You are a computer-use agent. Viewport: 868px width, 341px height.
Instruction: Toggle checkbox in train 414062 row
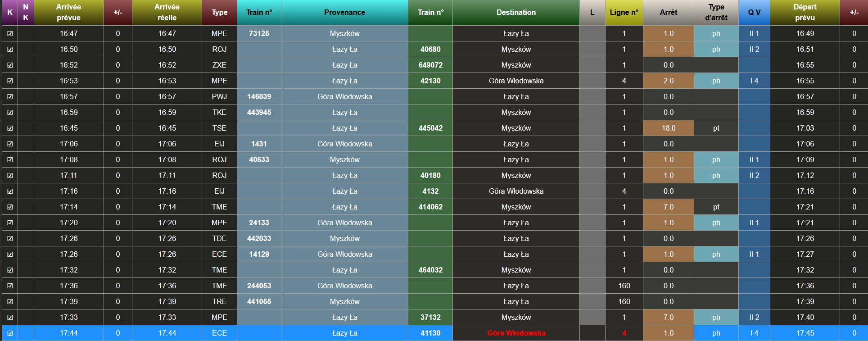[x=10, y=207]
